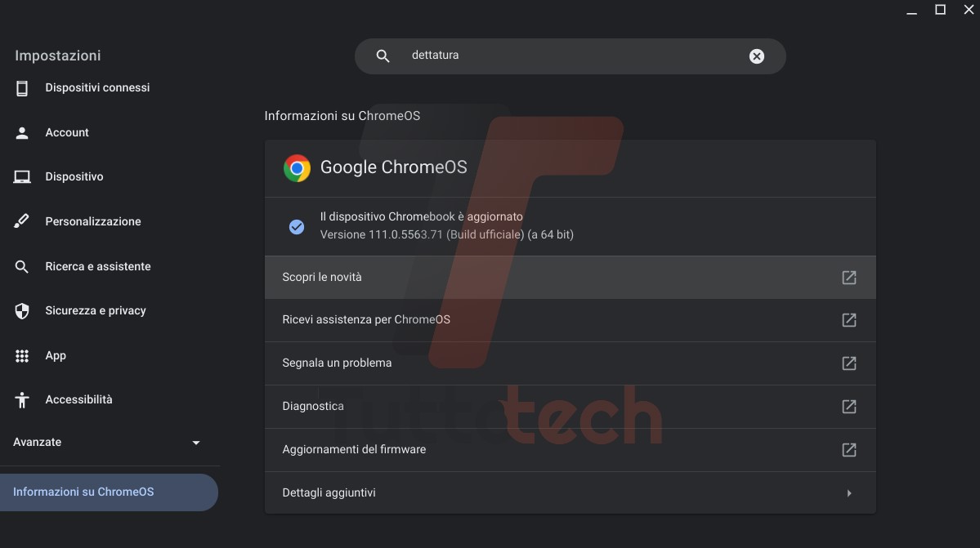Image resolution: width=980 pixels, height=548 pixels.
Task: Expand Dettagli aggiuntivi with the arrow
Action: pyautogui.click(x=849, y=493)
